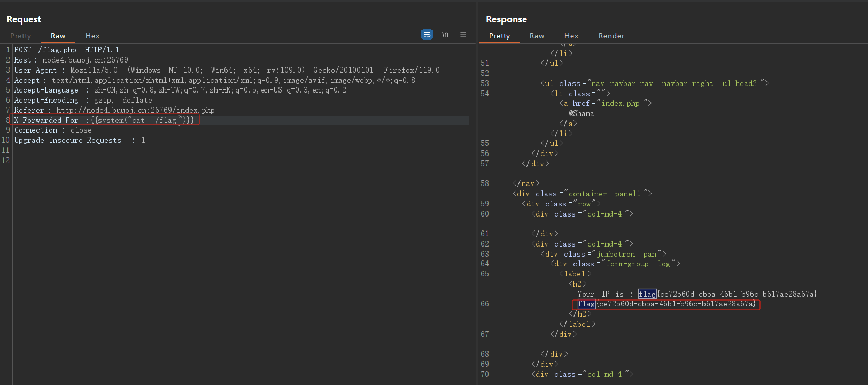Click the Accept-Encoding: gzip, deflate line

[83, 100]
